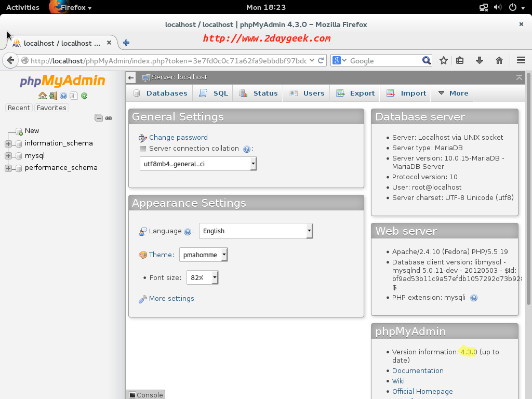Show the Favorites tables list
The image size is (532, 399).
click(x=51, y=108)
